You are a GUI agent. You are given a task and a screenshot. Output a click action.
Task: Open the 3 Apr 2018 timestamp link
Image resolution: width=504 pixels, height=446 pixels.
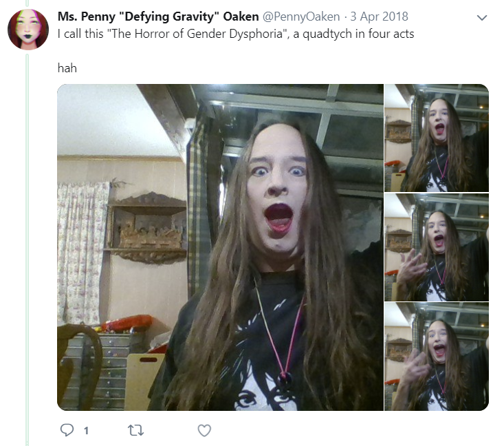click(380, 17)
